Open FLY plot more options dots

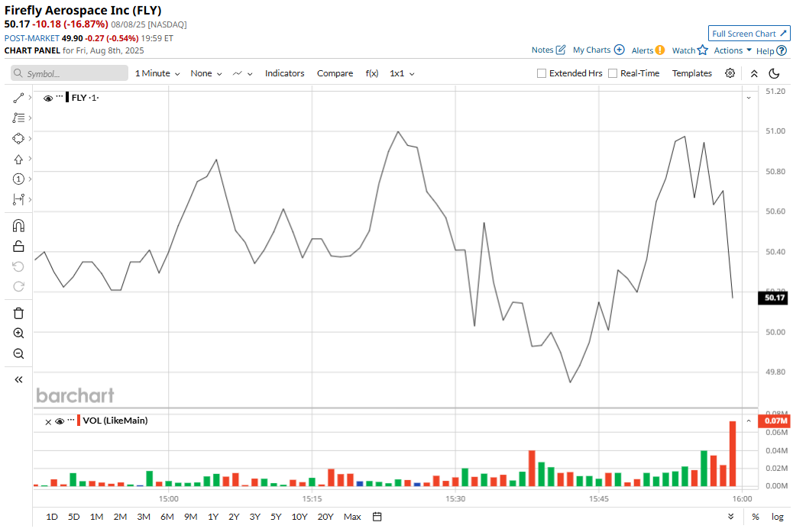[x=60, y=96]
